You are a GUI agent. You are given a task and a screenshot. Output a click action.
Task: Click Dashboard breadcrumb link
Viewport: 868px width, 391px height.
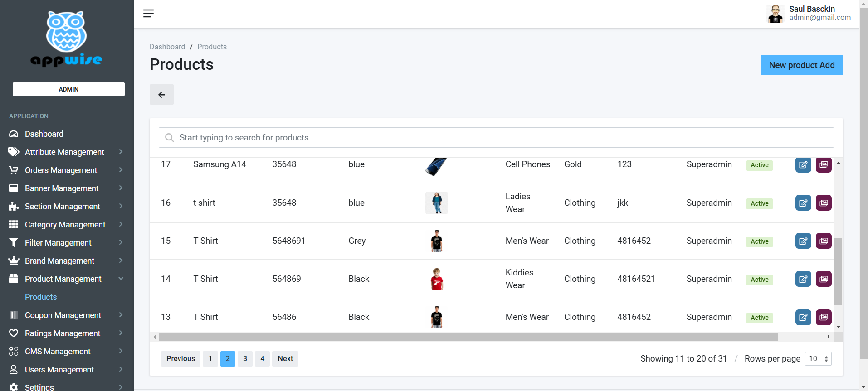pos(167,47)
